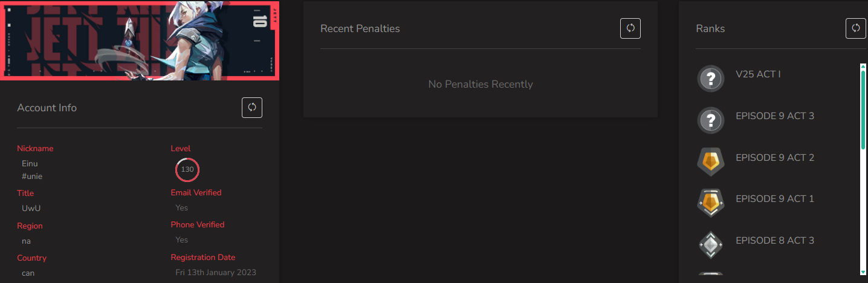Image resolution: width=868 pixels, height=283 pixels.
Task: Select the V25 ACT I rank label
Action: pyautogui.click(x=758, y=74)
